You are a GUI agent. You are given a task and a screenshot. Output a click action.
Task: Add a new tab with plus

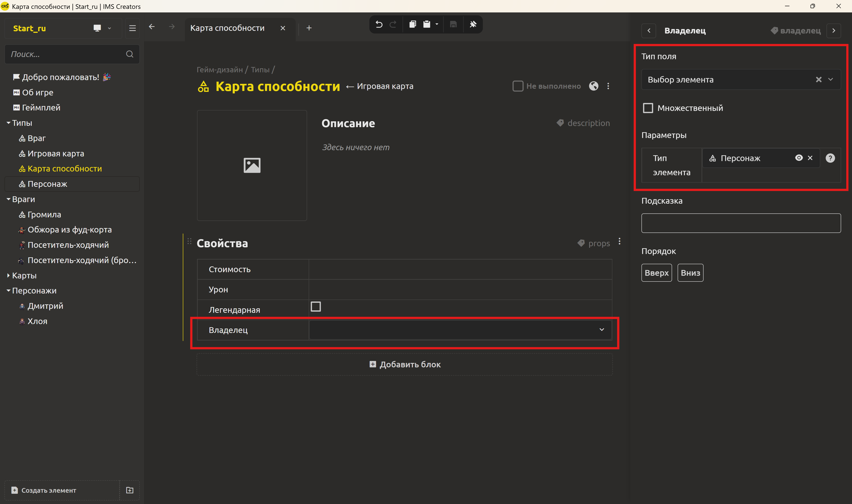309,28
